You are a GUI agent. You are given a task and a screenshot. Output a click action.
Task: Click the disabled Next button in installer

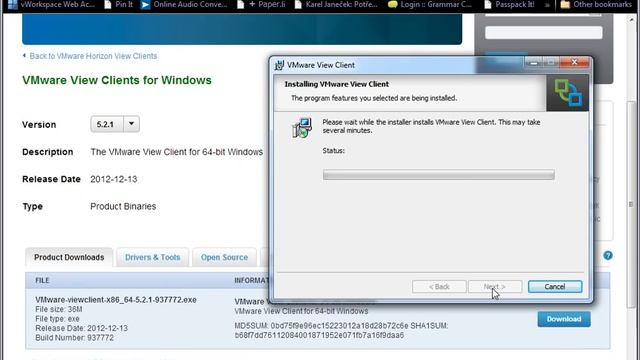coord(495,287)
